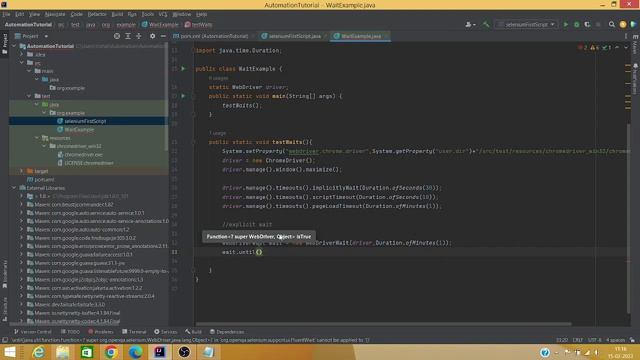
Task: Run WaitExample class via gutter arrow
Action: point(183,69)
